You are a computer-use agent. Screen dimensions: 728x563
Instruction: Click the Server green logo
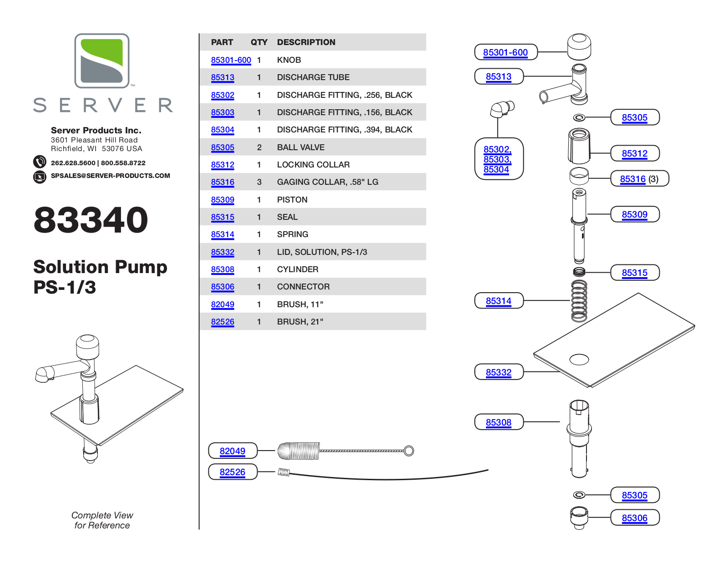pyautogui.click(x=102, y=61)
